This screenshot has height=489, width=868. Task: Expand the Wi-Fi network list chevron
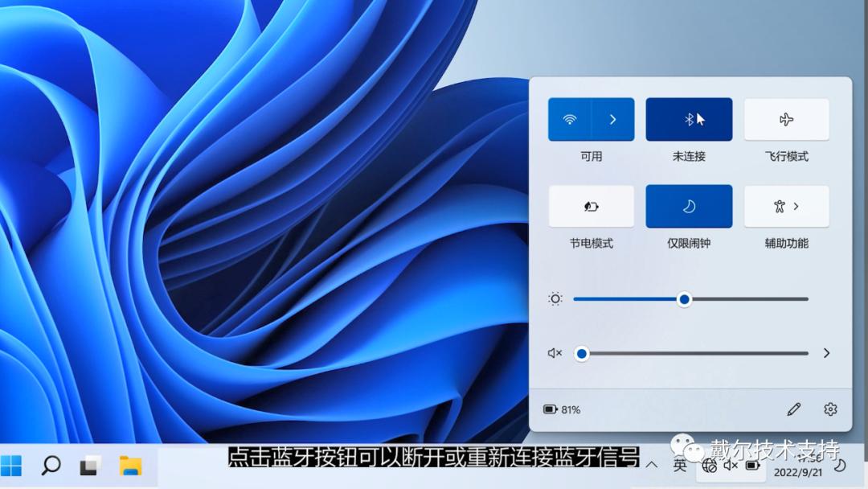point(613,118)
